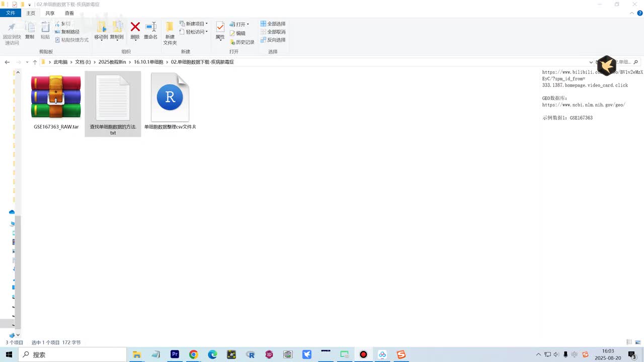This screenshot has width=644, height=362.
Task: Click the navigation pane scroll-up arrow
Action: [x=18, y=72]
